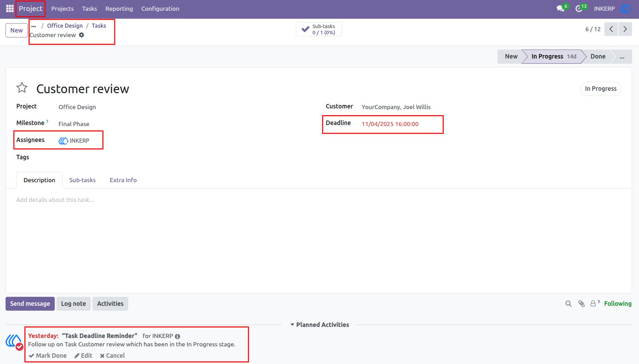Click the info icon next to for INKERP
Screen dimensions: 639x364
click(177, 336)
